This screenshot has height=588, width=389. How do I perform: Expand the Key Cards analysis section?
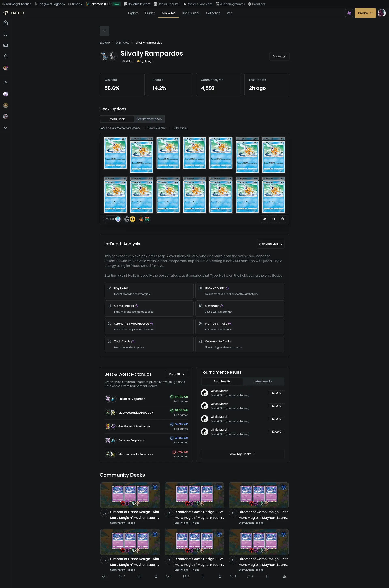pyautogui.click(x=149, y=291)
